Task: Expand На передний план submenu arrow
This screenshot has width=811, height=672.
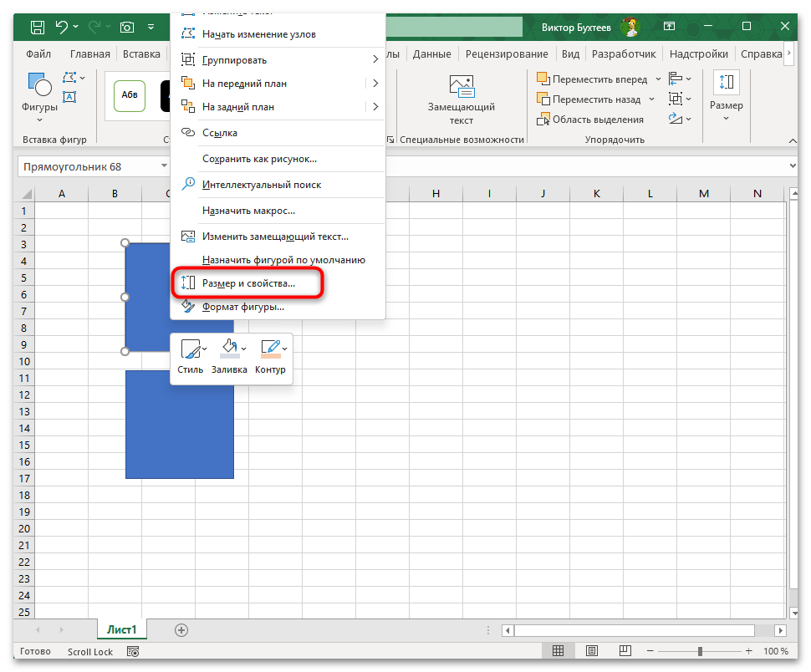Action: click(x=375, y=84)
